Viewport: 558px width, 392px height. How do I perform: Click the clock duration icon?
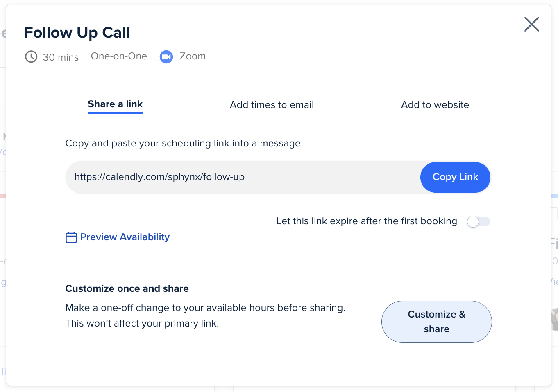pyautogui.click(x=31, y=56)
